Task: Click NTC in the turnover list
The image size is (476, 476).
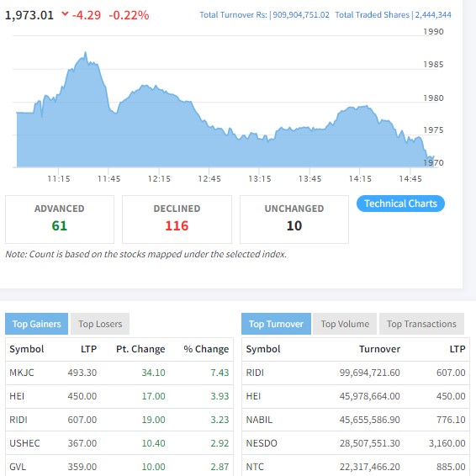Action: click(255, 467)
